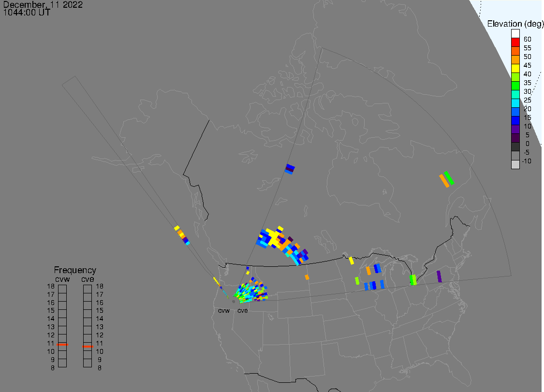Click the orange 45–50 degree legend swatch
This screenshot has height=392, width=544.
[515, 59]
